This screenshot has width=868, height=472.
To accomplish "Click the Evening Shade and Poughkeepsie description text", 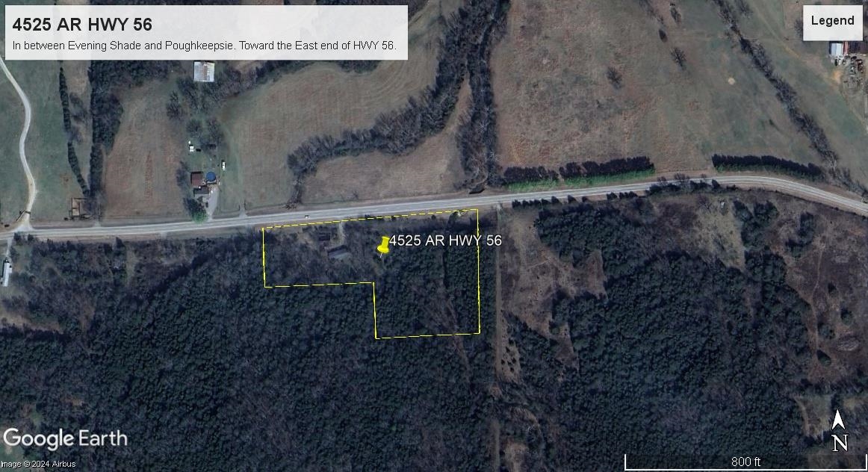I will coord(204,46).
